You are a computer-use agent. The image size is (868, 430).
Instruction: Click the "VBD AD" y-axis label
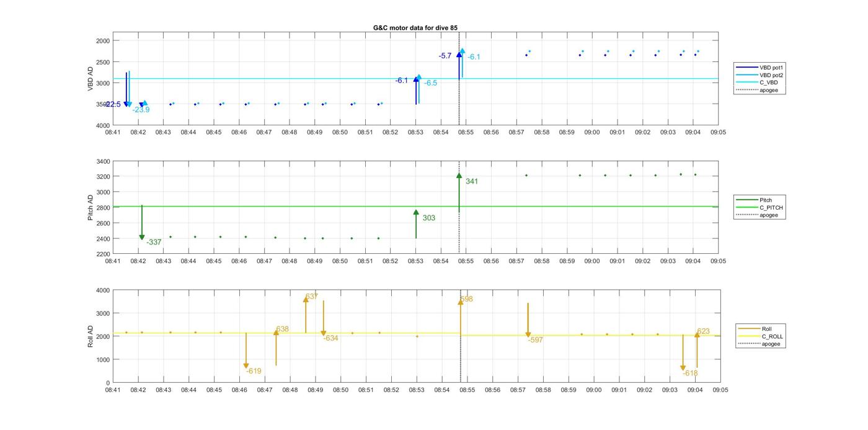91,79
